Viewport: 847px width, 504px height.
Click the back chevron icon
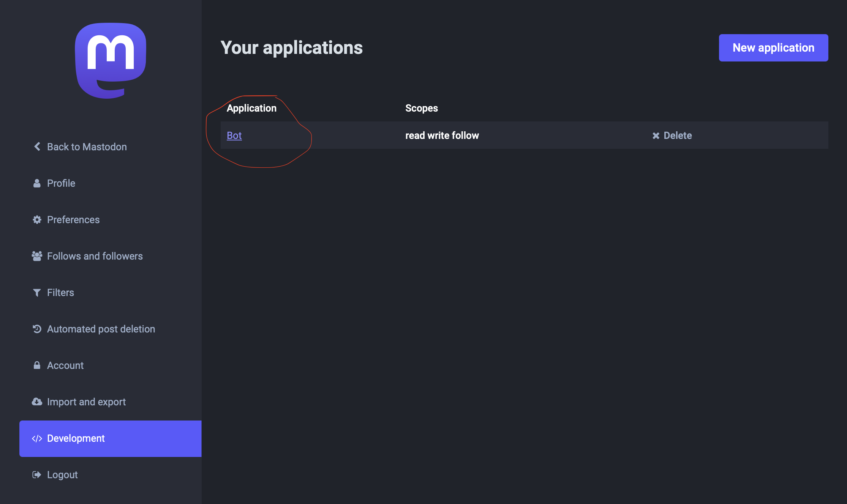pos(37,146)
